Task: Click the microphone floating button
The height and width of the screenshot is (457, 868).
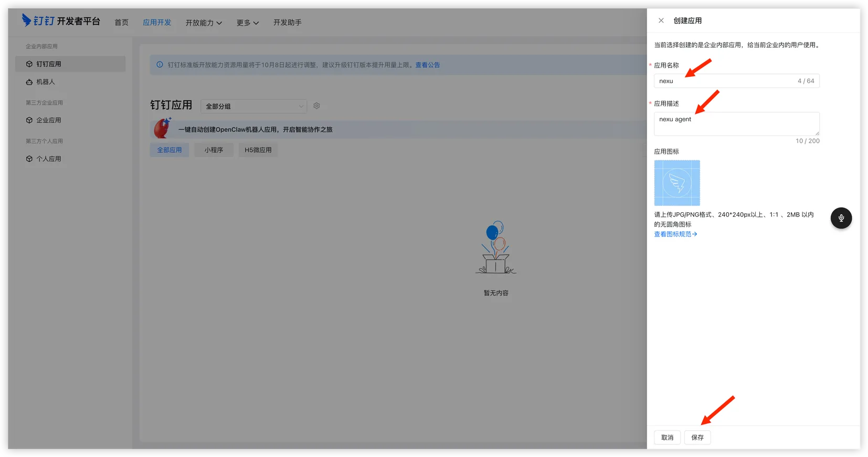Action: [x=841, y=218]
